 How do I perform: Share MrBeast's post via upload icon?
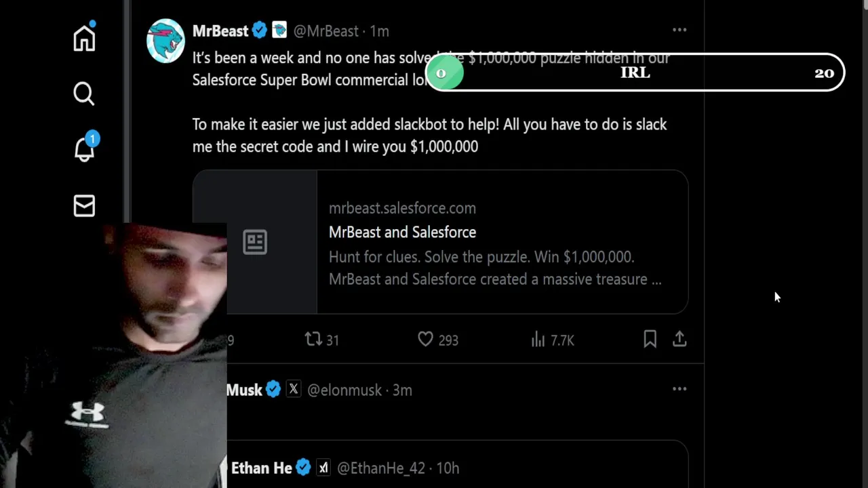679,339
